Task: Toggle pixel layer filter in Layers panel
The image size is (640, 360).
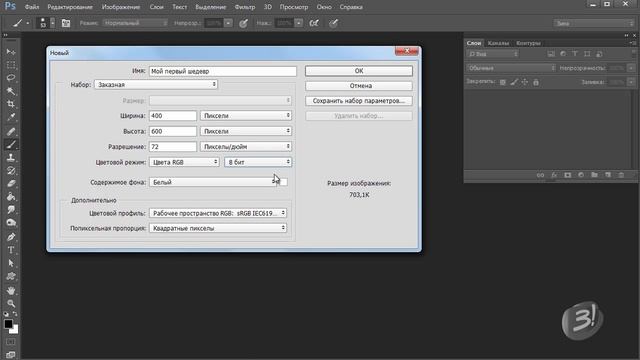Action: (x=551, y=54)
